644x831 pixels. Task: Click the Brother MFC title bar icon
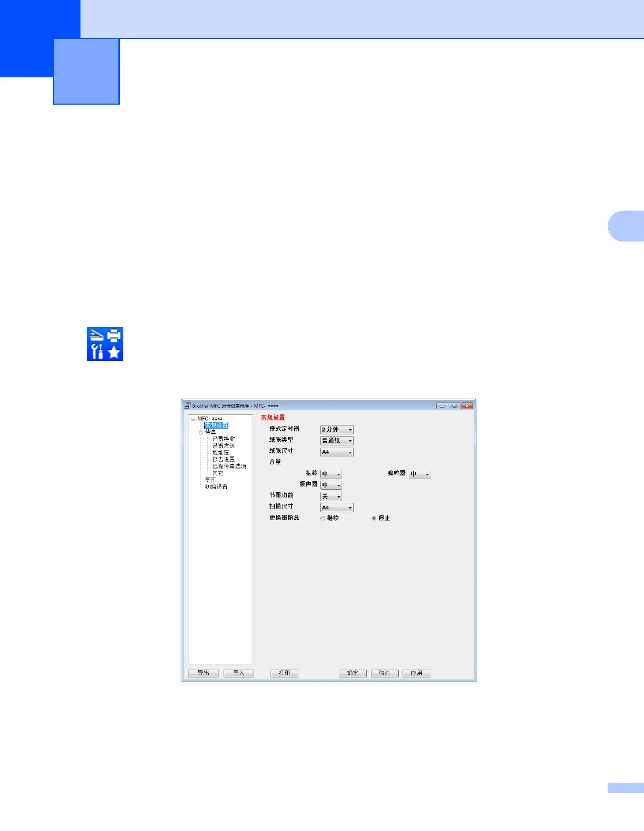click(x=187, y=406)
